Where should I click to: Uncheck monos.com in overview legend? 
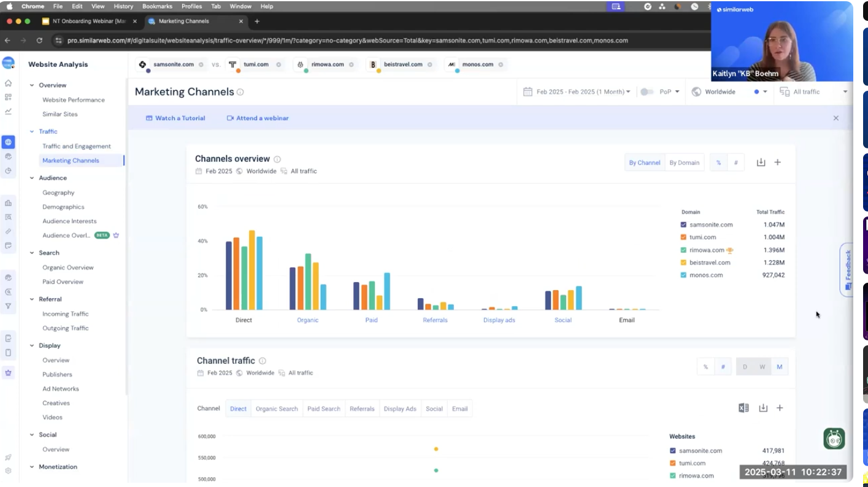pyautogui.click(x=684, y=275)
